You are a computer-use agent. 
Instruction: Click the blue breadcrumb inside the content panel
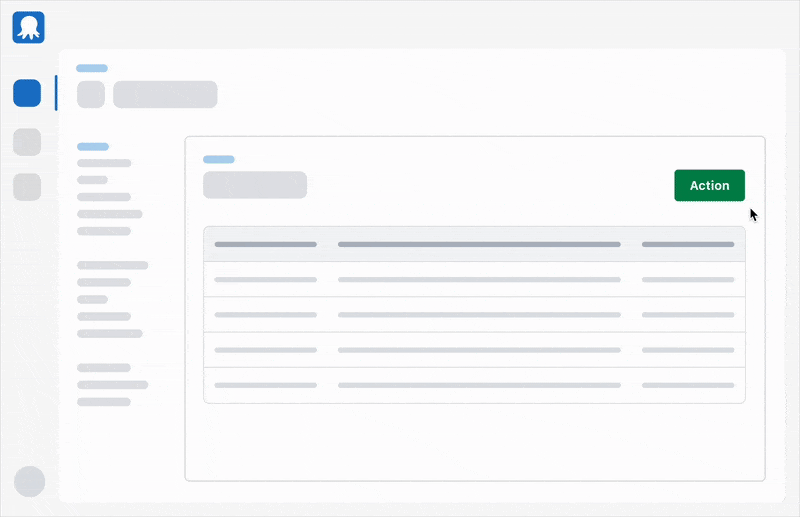pos(219,159)
